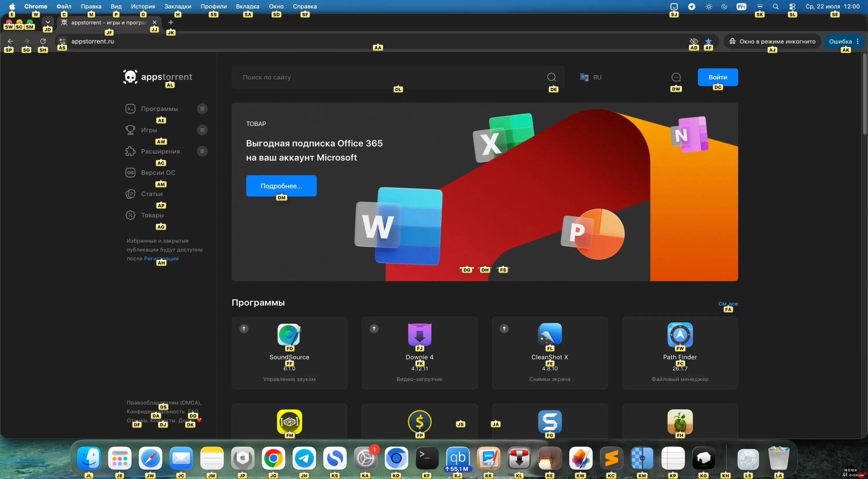This screenshot has width=868, height=479.
Task: Bookmark page with the star icon
Action: point(708,41)
